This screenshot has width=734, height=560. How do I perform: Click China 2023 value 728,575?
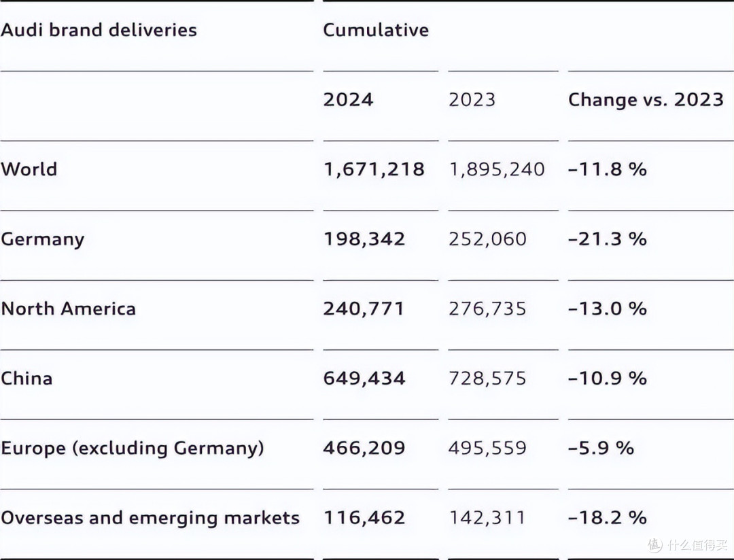[x=487, y=379]
